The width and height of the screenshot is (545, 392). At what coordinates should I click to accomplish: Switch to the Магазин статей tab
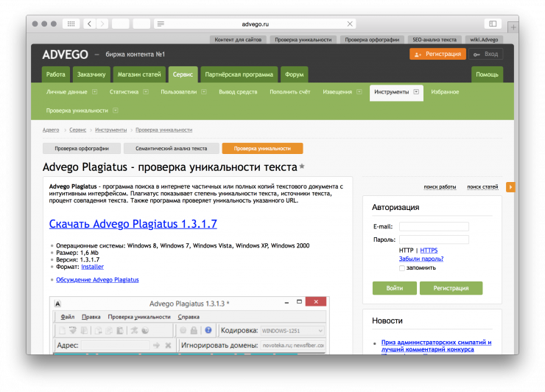139,74
